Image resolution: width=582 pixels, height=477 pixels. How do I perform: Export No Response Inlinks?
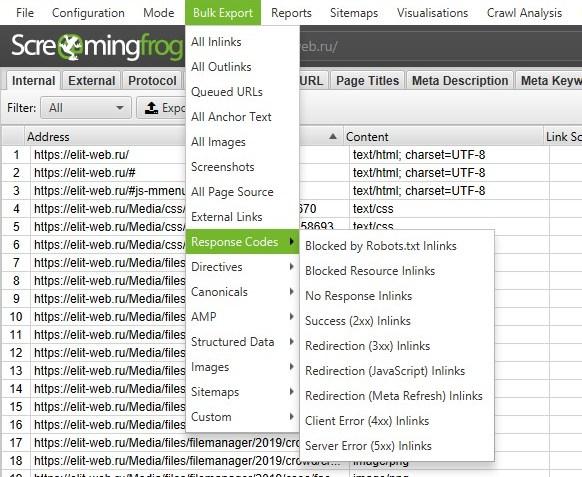pyautogui.click(x=397, y=296)
